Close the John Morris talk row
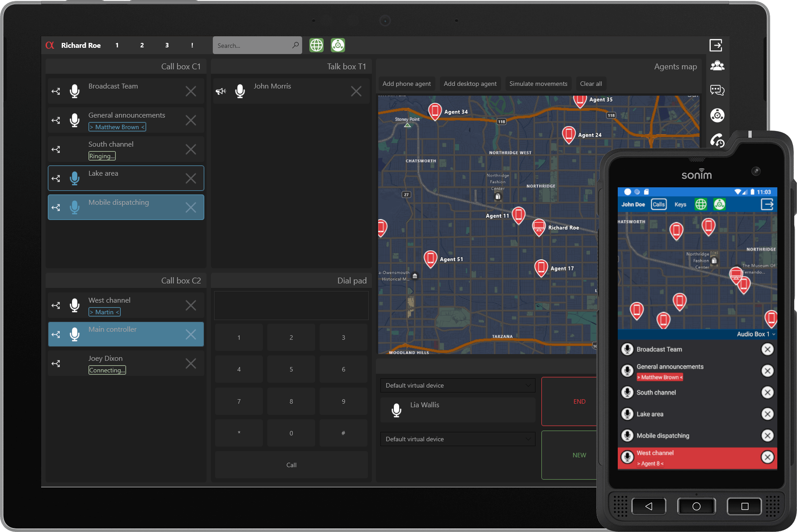797x532 pixels. click(356, 91)
